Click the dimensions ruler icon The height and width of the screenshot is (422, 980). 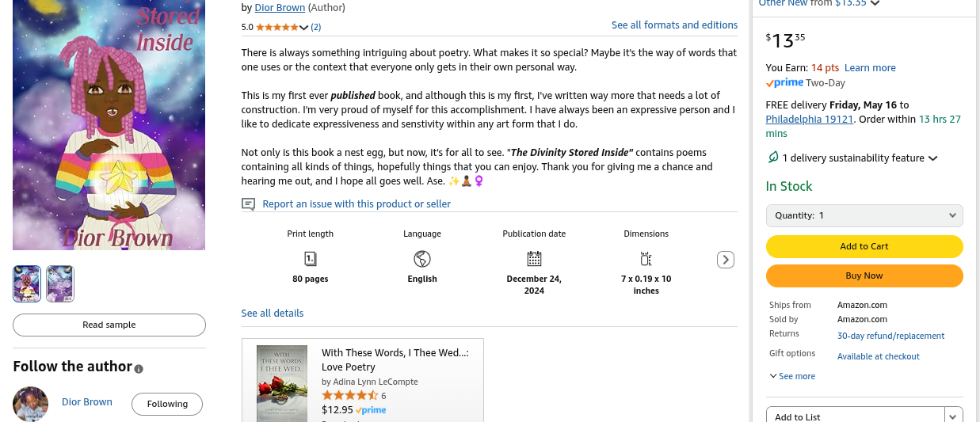point(646,259)
